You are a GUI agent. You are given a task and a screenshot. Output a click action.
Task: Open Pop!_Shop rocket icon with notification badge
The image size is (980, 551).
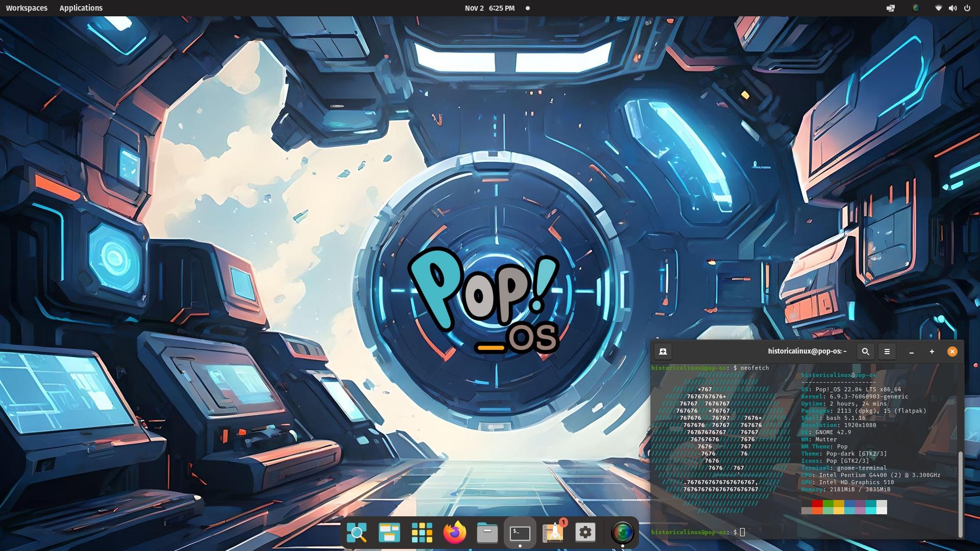pos(553,532)
